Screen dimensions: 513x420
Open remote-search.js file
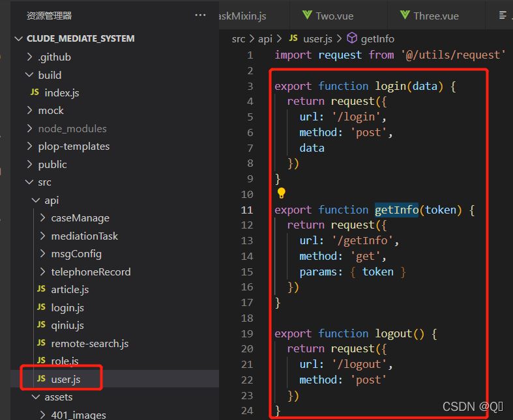click(90, 343)
